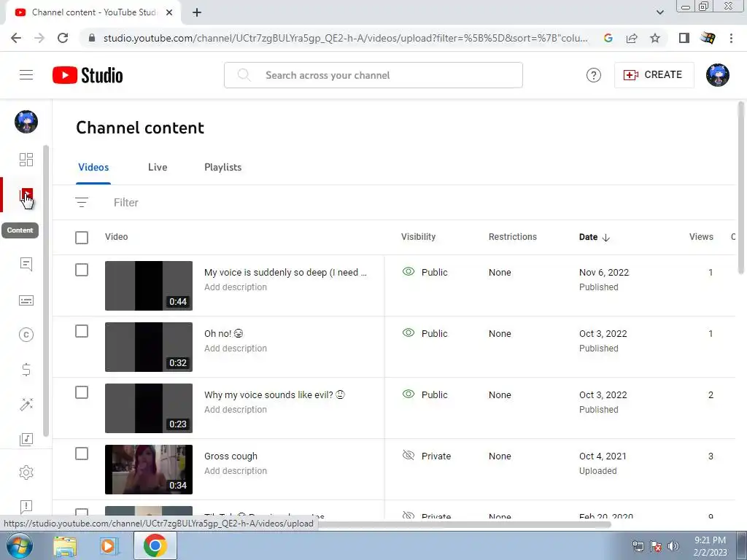Screen dimensions: 747x560
Task: Open Windows Media Player from taskbar
Action: (x=108, y=545)
